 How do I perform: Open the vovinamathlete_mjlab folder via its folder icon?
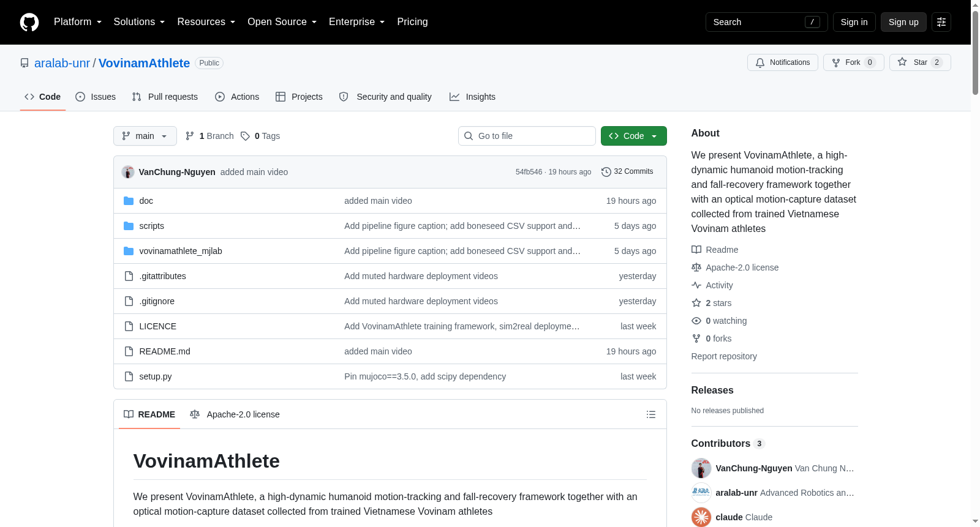129,251
